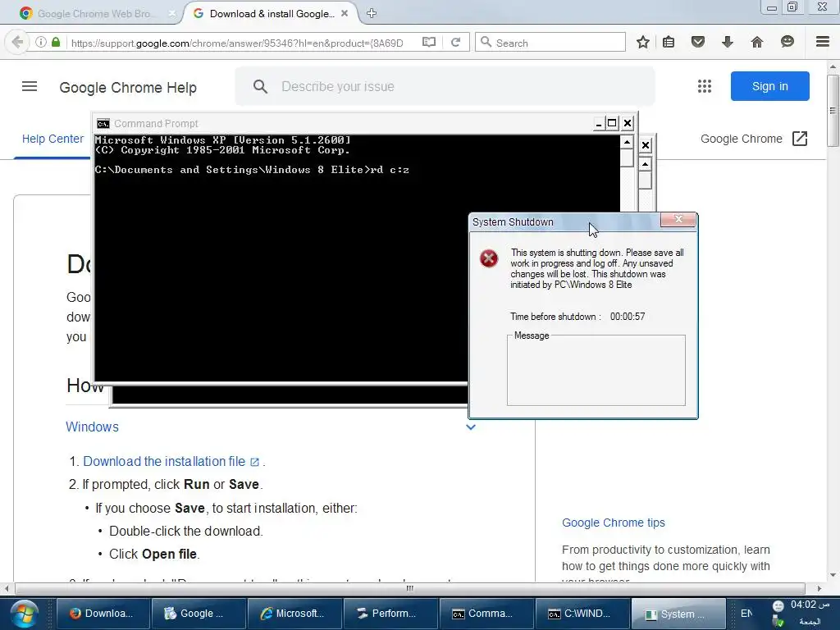
Task: Click the EN language indicator in tray
Action: click(x=746, y=614)
